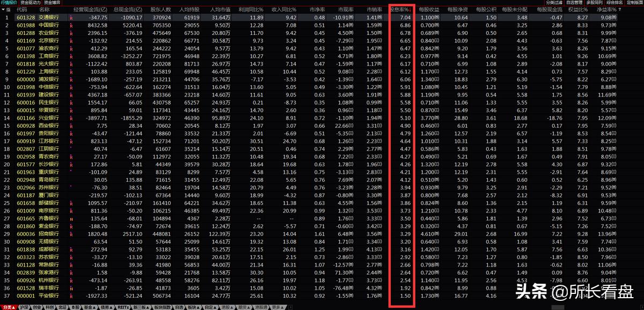Click the 分类过滤 button
Screen dimensions: 644x310
(x=555, y=3)
